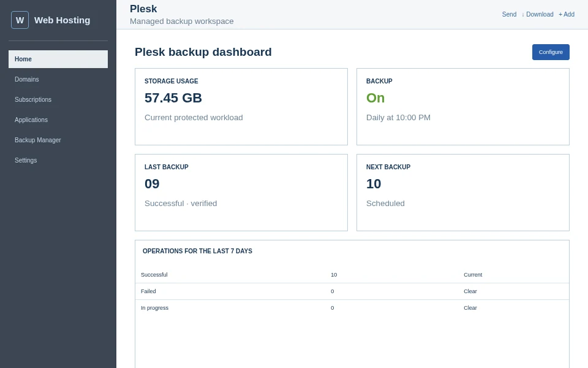Viewport: 588px width, 368px height.
Task: Click the NEXT BACKUP label
Action: (x=388, y=167)
